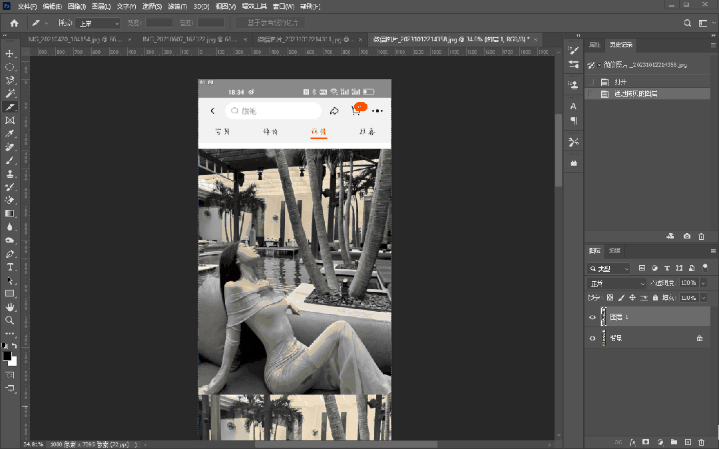719x449 pixels.
Task: Select the Clone Stamp tool
Action: tap(10, 174)
